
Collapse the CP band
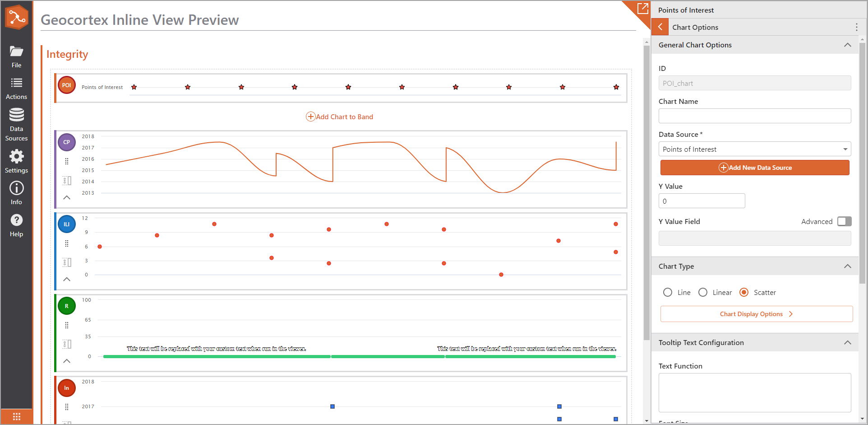pos(67,197)
